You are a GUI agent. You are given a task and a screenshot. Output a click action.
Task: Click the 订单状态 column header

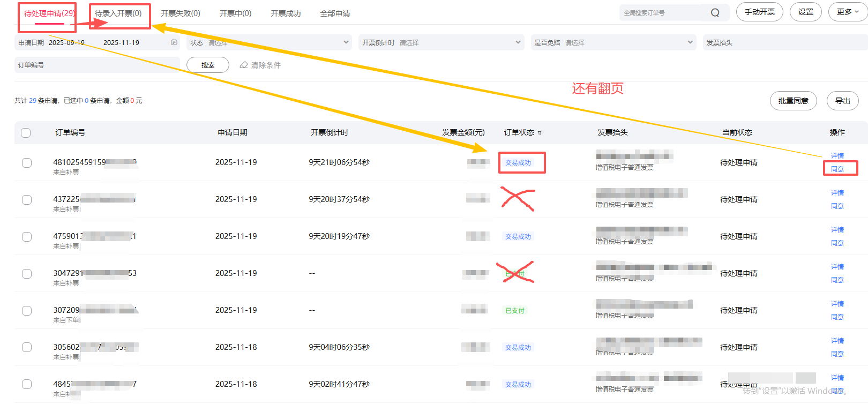click(519, 132)
